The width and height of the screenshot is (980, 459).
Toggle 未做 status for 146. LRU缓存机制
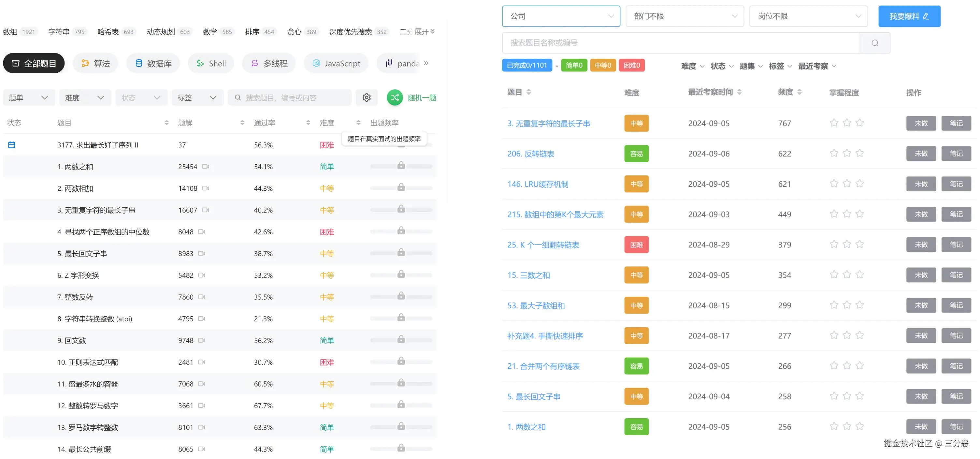pos(921,184)
